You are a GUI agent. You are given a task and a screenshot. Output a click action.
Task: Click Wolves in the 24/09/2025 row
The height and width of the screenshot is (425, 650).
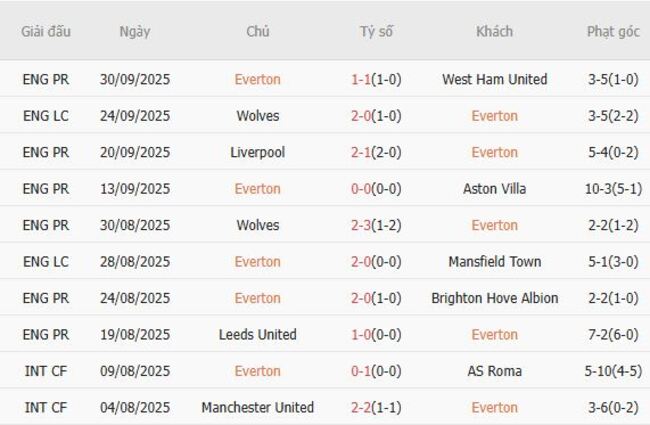pyautogui.click(x=257, y=116)
